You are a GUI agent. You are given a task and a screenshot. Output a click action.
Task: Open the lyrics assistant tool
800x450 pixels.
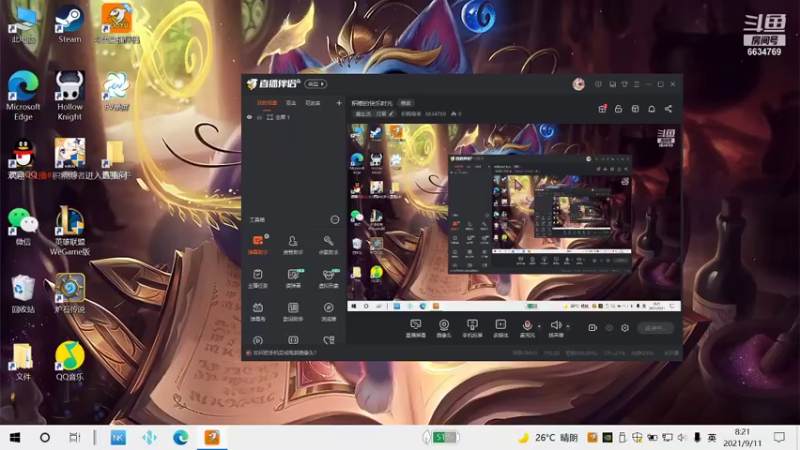(x=293, y=311)
